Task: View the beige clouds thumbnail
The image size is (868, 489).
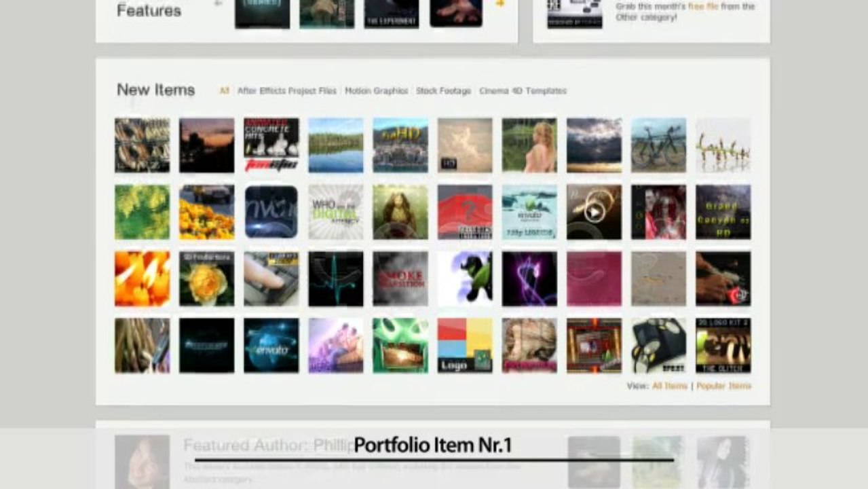Action: (x=465, y=145)
